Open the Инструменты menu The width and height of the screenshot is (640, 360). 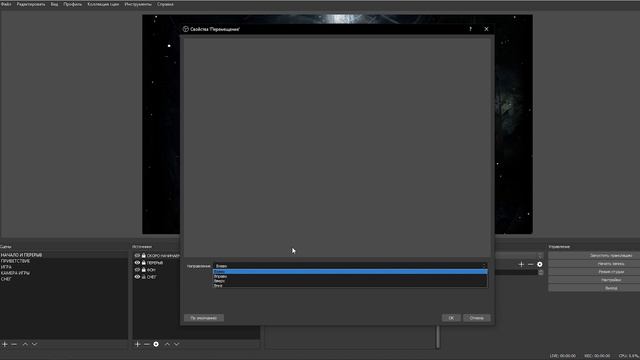(138, 4)
